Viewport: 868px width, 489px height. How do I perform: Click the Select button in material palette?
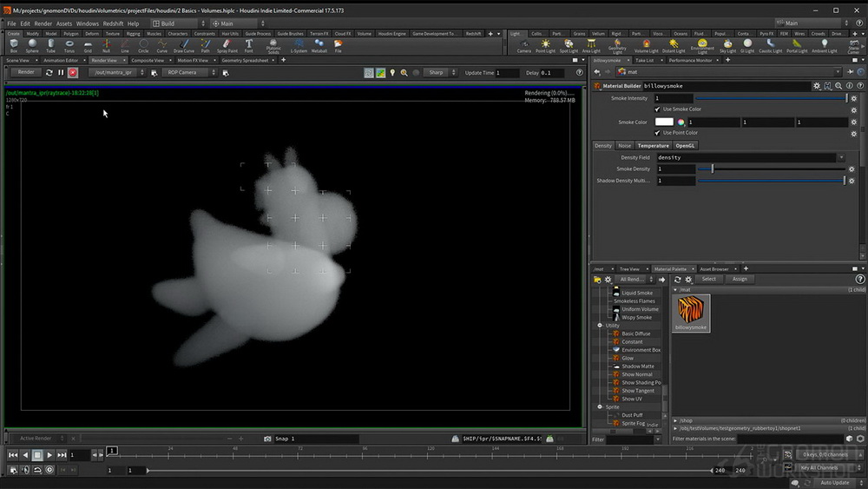(708, 279)
